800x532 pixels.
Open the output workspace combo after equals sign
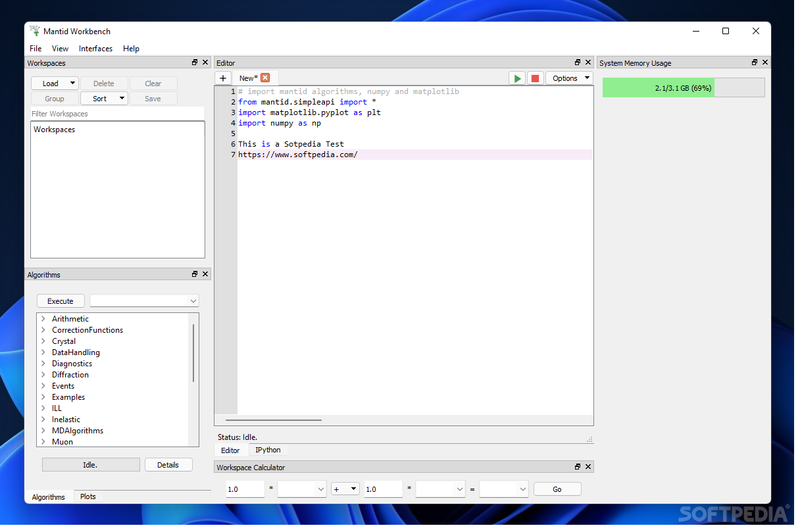click(x=504, y=489)
